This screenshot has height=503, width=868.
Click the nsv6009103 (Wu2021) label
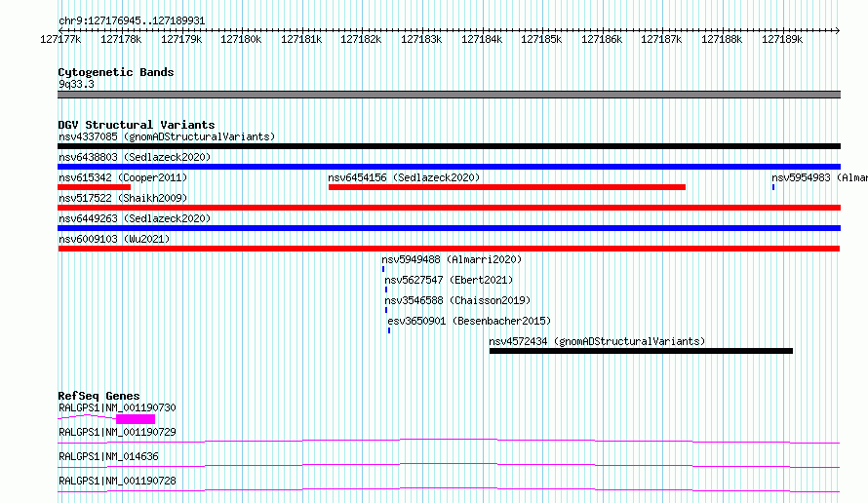(114, 239)
